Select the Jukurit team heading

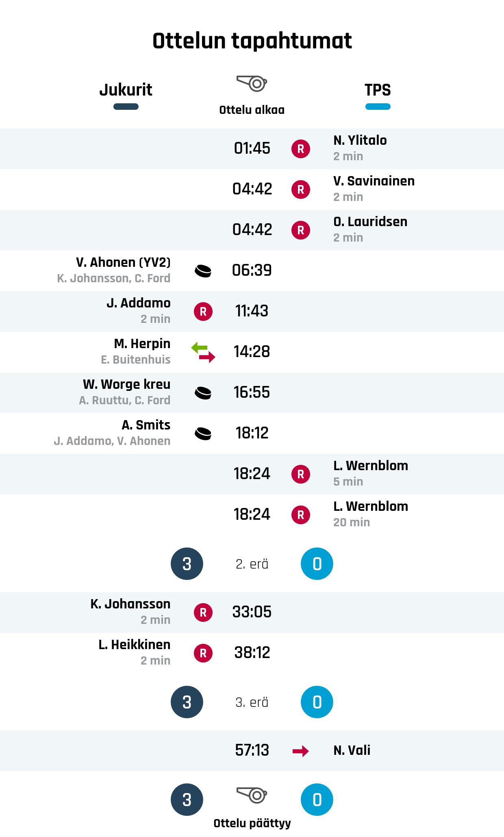(x=126, y=90)
